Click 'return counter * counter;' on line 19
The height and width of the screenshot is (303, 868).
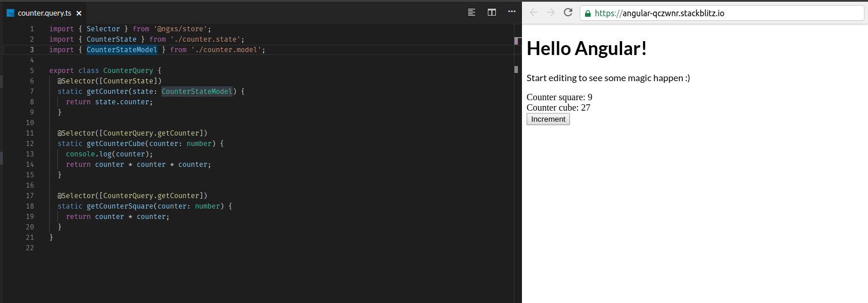(x=118, y=217)
